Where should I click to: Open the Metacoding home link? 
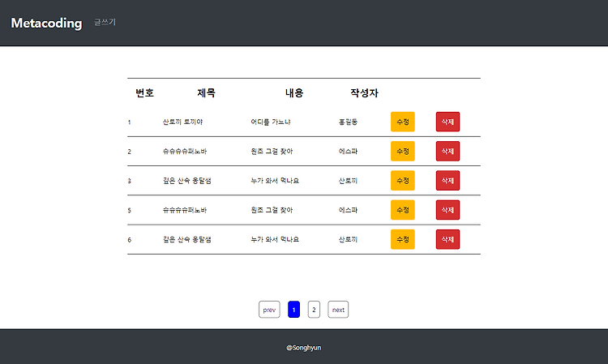click(46, 23)
